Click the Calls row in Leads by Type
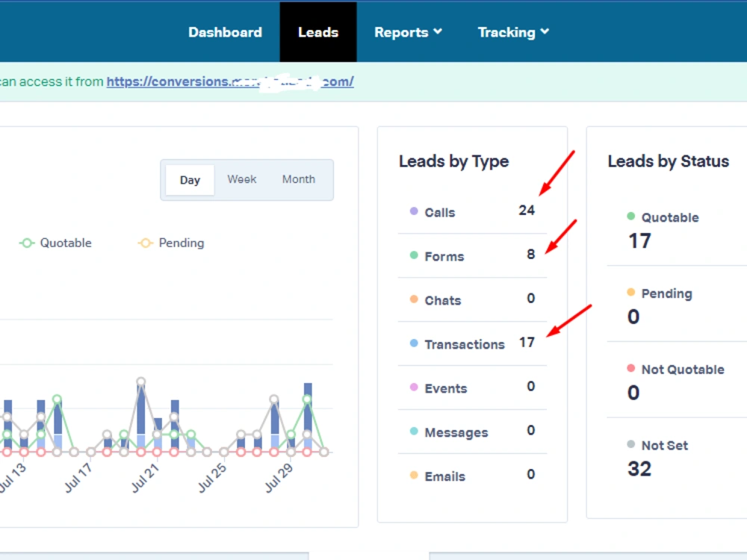 tap(472, 212)
